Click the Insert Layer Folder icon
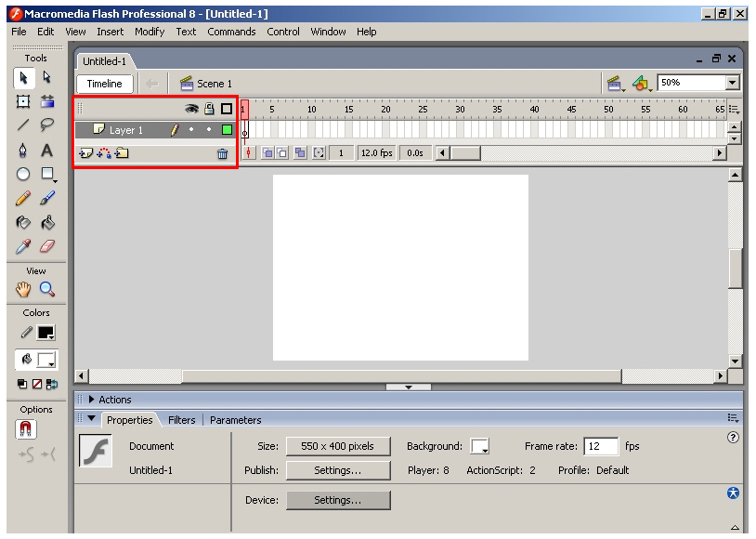This screenshot has height=539, width=756. (x=122, y=153)
